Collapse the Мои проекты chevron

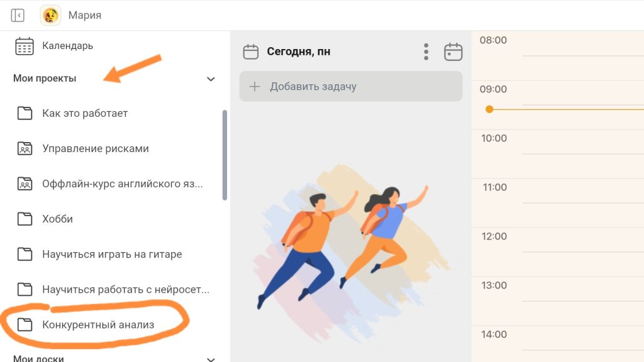click(x=211, y=79)
